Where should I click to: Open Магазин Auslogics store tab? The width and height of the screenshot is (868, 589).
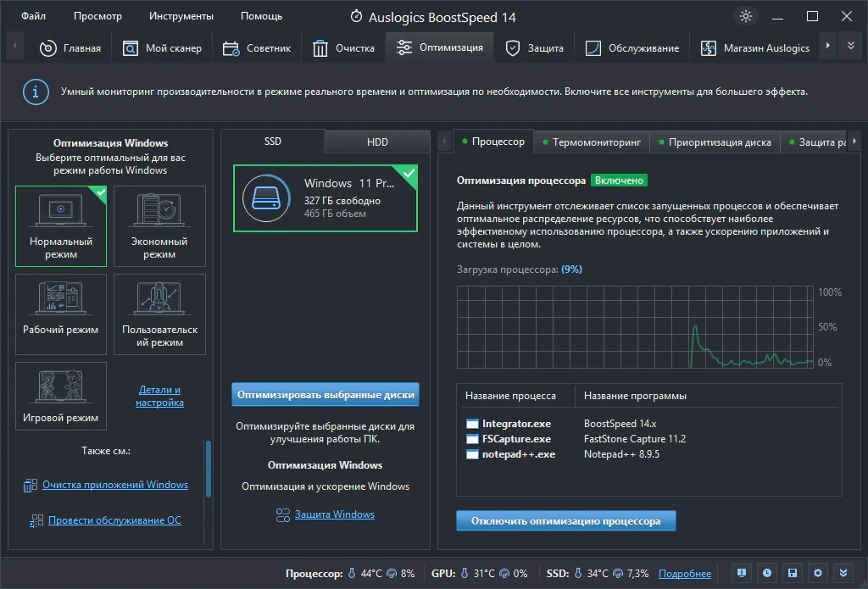(x=755, y=48)
